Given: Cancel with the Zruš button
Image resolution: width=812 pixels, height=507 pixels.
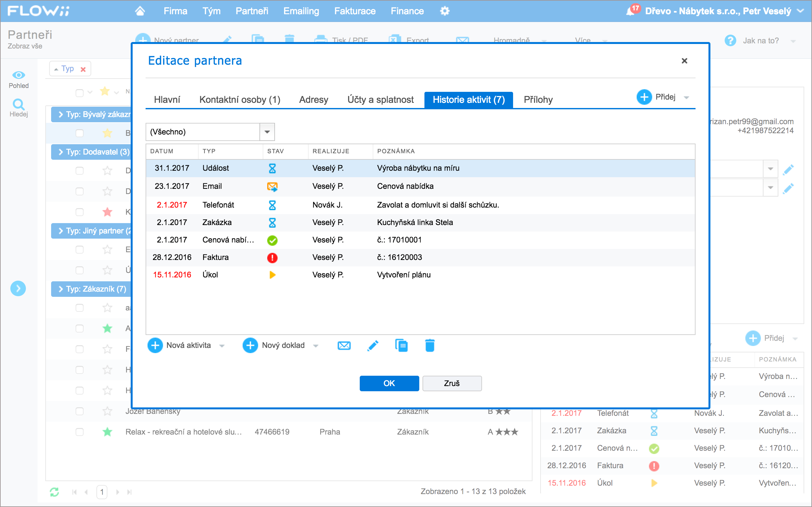Looking at the screenshot, I should (452, 383).
